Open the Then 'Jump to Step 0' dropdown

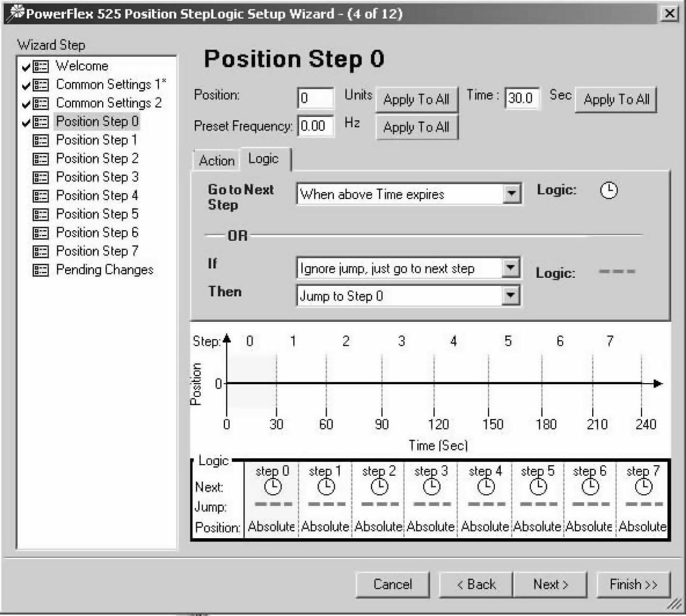pos(510,296)
